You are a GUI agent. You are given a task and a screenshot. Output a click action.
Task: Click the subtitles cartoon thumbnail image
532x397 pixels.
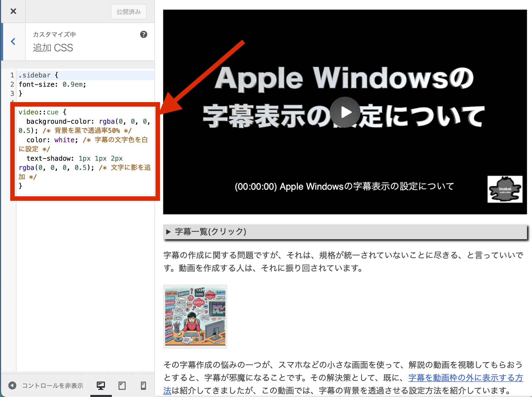point(195,316)
